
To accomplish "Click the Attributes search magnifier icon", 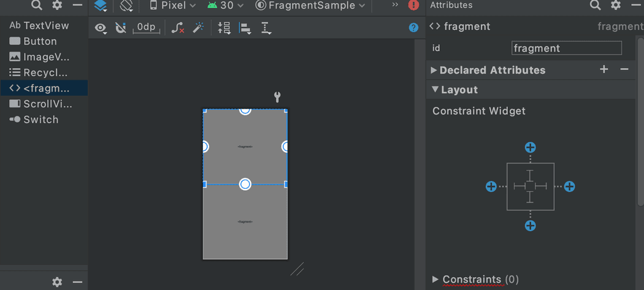I will tap(595, 6).
